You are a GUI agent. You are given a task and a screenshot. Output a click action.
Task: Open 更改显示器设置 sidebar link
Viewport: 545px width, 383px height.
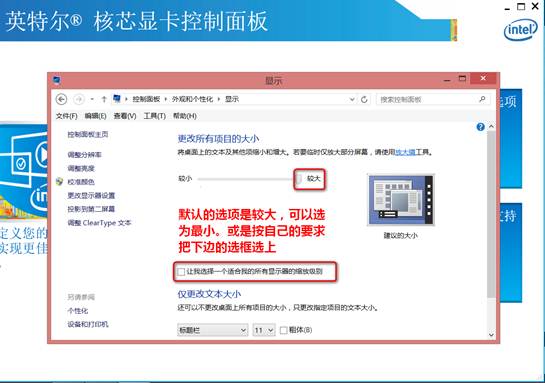(91, 196)
